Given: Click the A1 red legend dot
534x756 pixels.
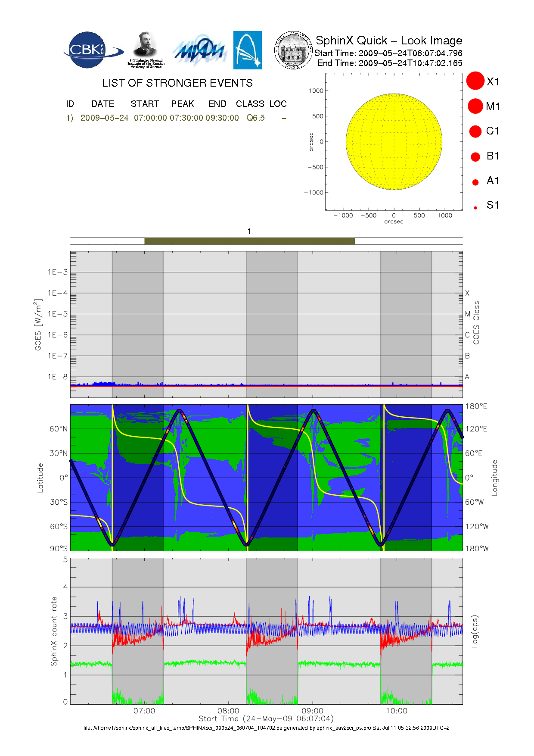Looking at the screenshot, I should coord(475,182).
